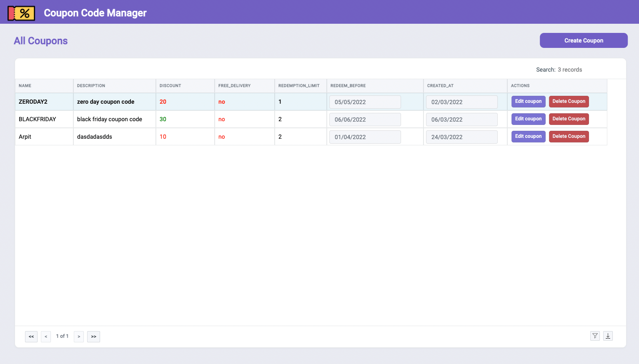Sort by the Discount column header
The image size is (639, 364).
[x=170, y=86]
